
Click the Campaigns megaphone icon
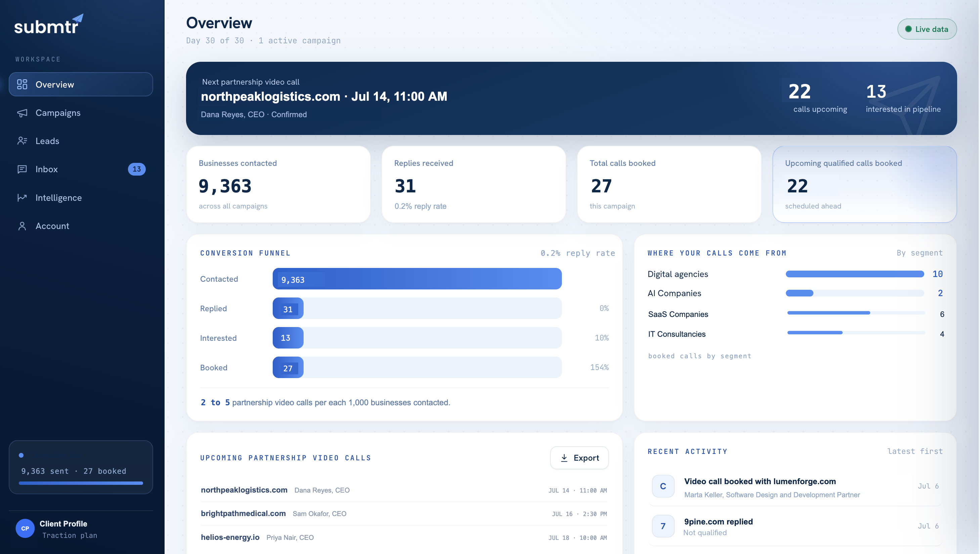click(22, 113)
